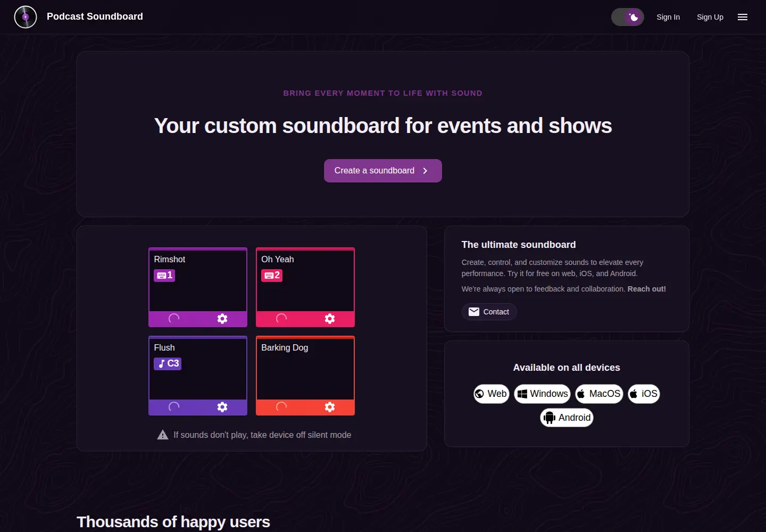This screenshot has width=766, height=532.
Task: Click the Rimshot keyboard shortcut badge 1
Action: (164, 276)
